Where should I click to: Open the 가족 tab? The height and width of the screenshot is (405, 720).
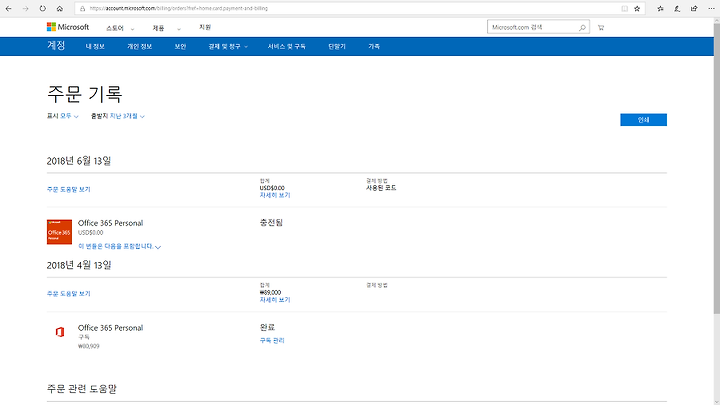coord(374,46)
